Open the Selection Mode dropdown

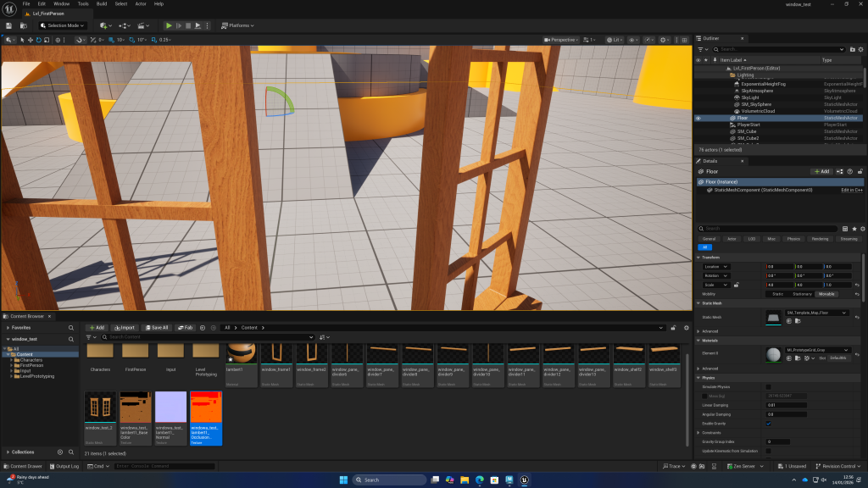click(x=63, y=25)
